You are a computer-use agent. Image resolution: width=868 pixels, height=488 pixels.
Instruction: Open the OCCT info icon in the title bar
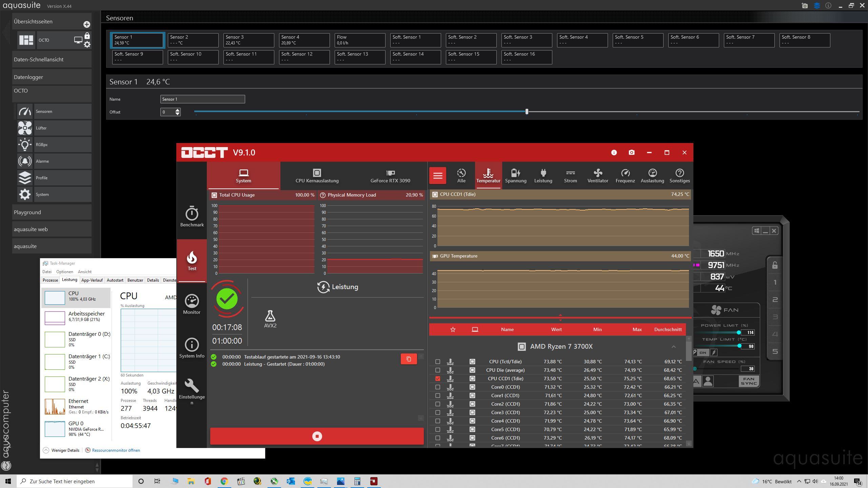(x=614, y=152)
